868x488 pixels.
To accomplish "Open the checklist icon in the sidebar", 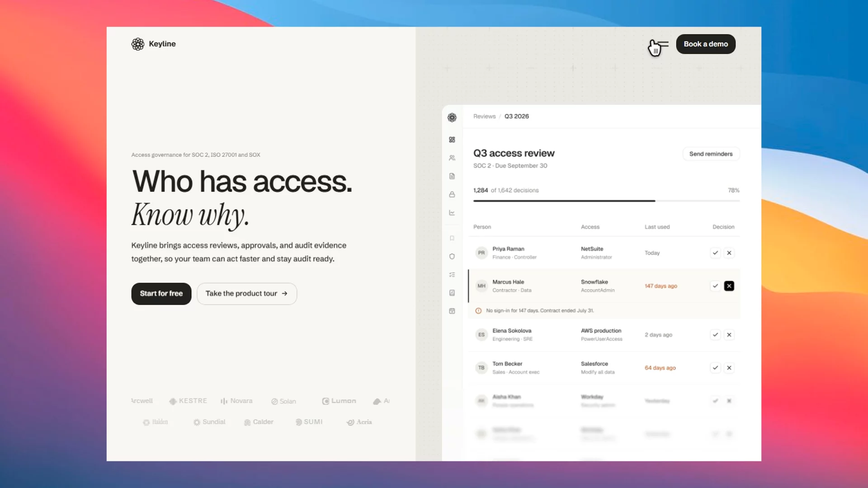I will coord(452,274).
